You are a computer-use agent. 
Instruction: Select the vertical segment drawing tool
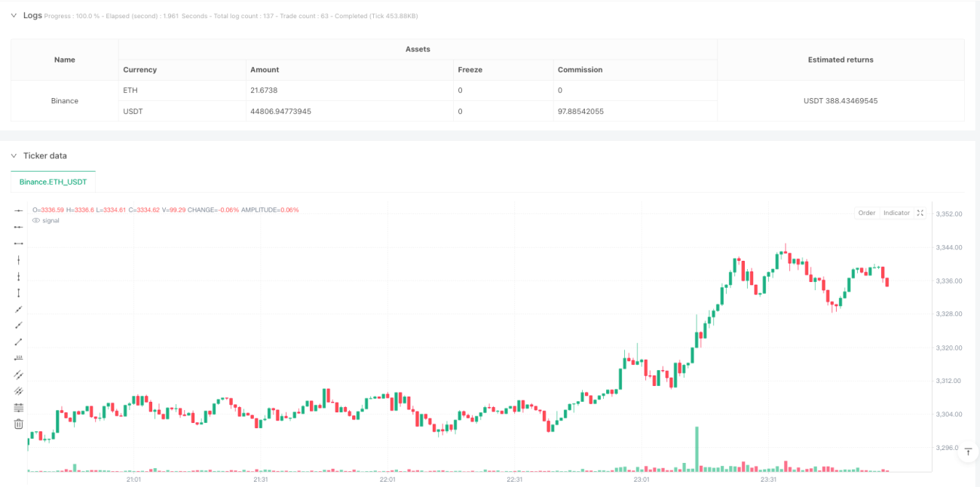(19, 293)
